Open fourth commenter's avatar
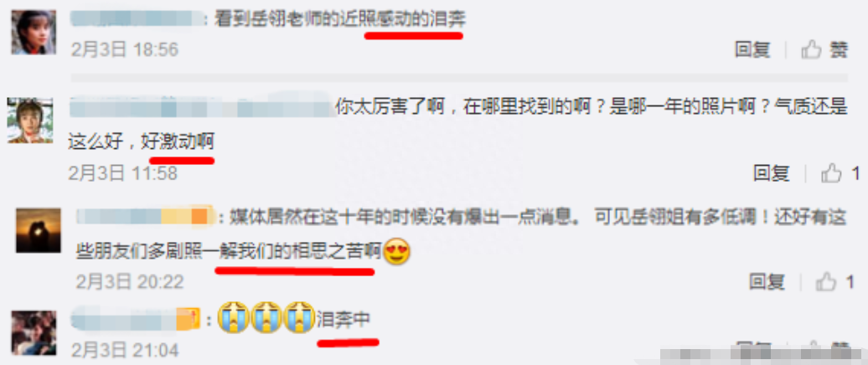This screenshot has width=868, height=365. (34, 333)
